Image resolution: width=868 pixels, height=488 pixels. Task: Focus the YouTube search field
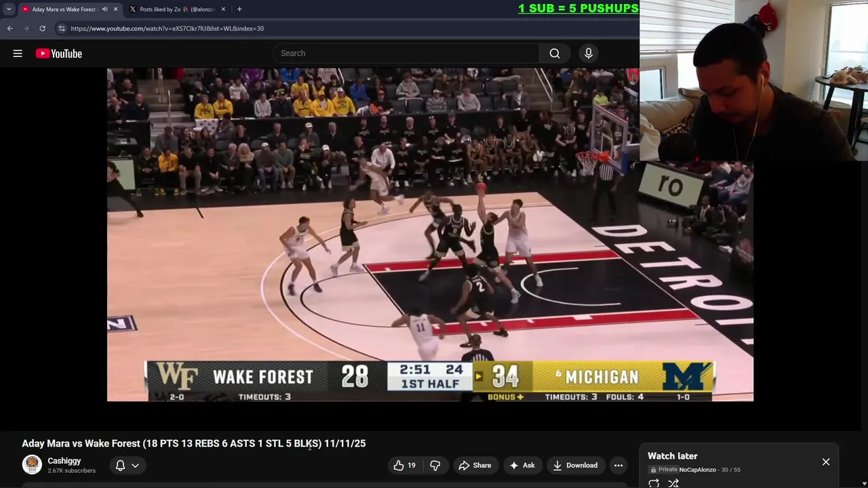(x=407, y=54)
